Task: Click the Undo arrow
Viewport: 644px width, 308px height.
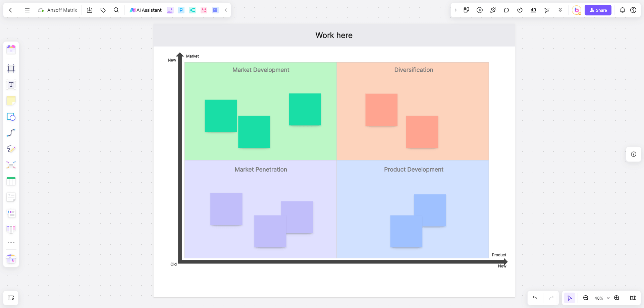Action: (x=535, y=298)
